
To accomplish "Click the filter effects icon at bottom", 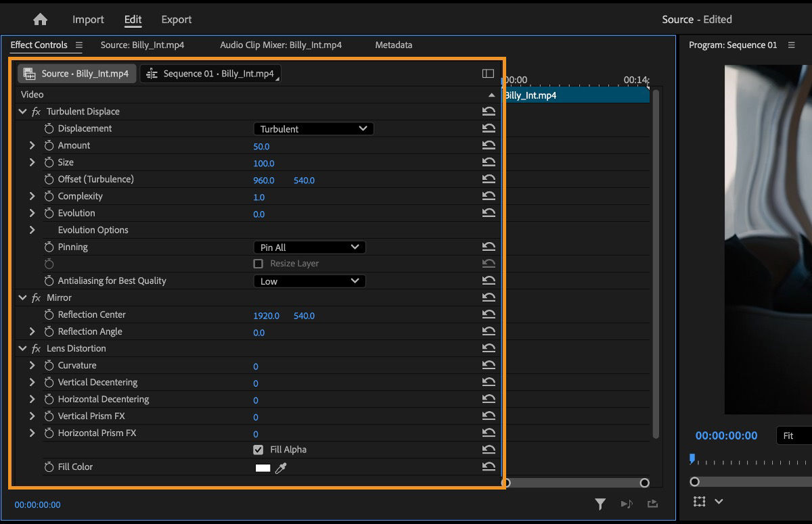I will point(600,504).
